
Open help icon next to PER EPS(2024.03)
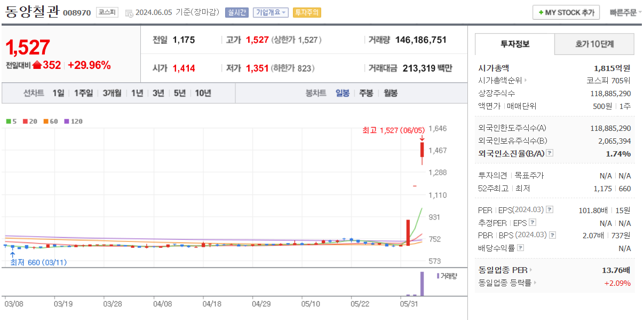(550, 210)
